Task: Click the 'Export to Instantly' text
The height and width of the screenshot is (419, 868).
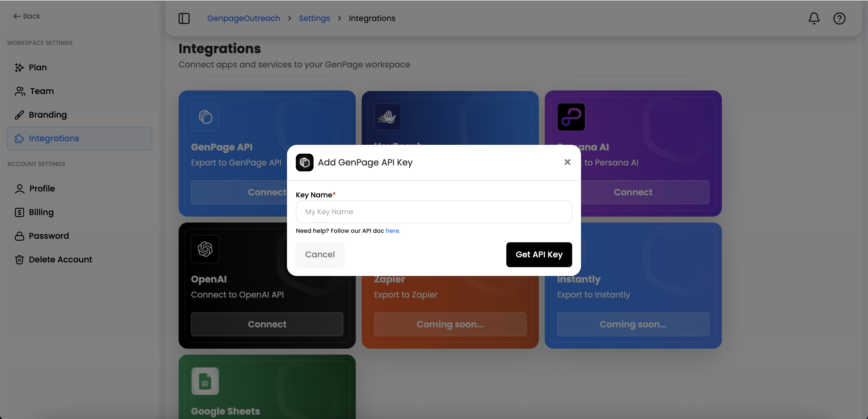Action: pyautogui.click(x=593, y=295)
